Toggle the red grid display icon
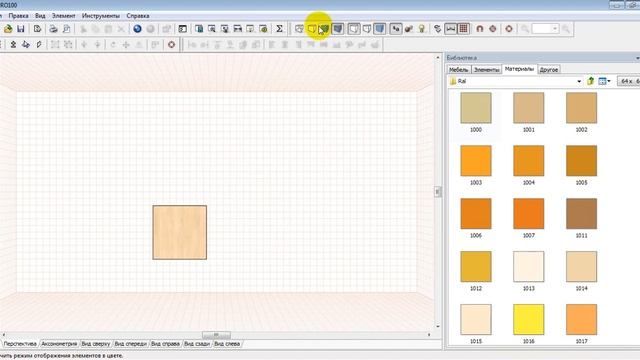 [464, 29]
